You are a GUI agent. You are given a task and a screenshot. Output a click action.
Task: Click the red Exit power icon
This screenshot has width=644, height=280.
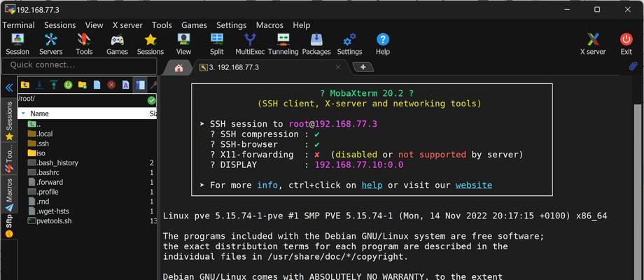(x=626, y=44)
